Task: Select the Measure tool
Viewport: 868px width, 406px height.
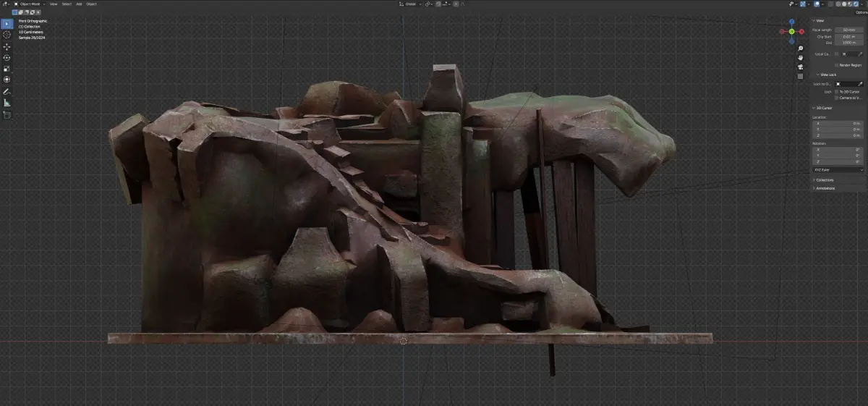Action: coord(7,103)
